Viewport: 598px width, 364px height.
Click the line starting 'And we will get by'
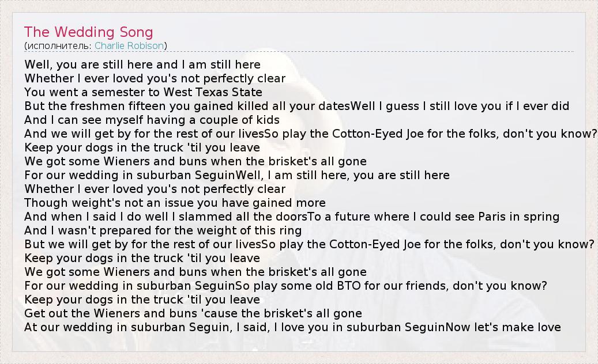pos(142,134)
